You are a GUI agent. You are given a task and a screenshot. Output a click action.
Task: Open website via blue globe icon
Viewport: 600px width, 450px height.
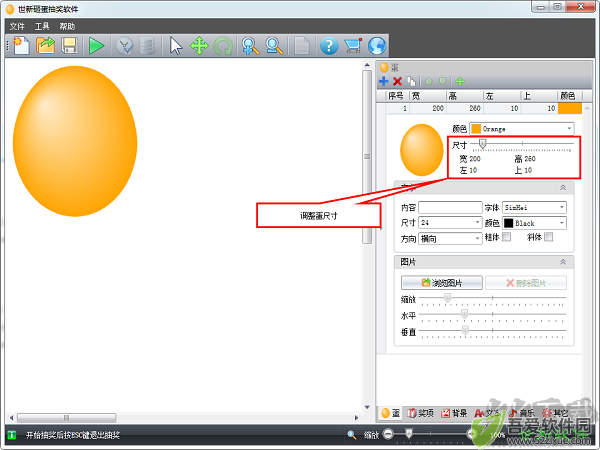click(x=377, y=46)
